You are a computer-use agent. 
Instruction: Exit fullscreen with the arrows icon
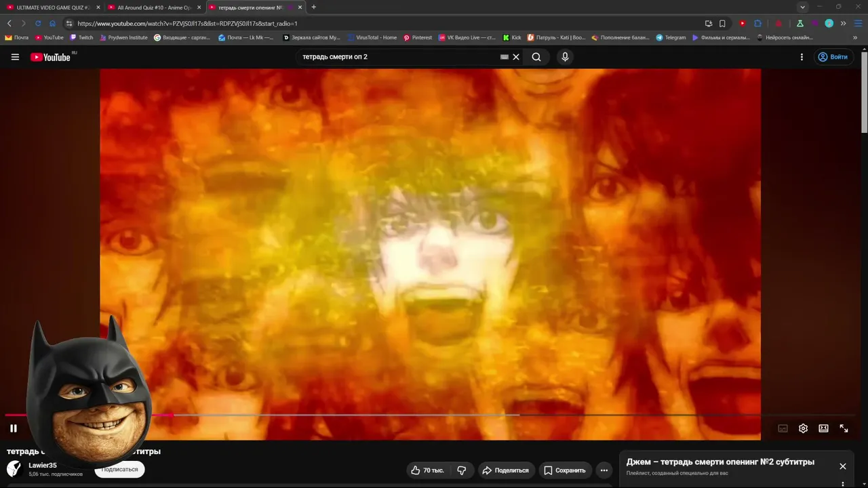pyautogui.click(x=844, y=428)
